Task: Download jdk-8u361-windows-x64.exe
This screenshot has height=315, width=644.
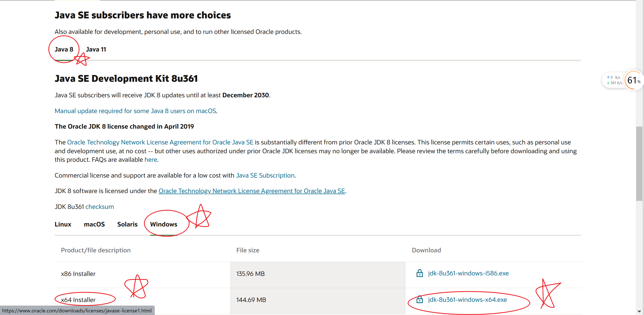Action: tap(467, 300)
